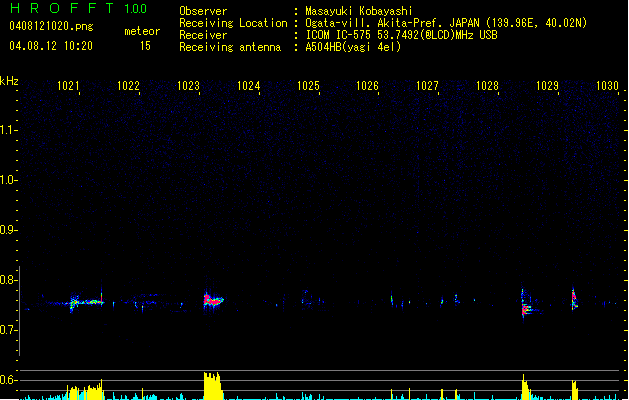Click the 1030 time axis label
The height and width of the screenshot is (400, 629).
607,86
